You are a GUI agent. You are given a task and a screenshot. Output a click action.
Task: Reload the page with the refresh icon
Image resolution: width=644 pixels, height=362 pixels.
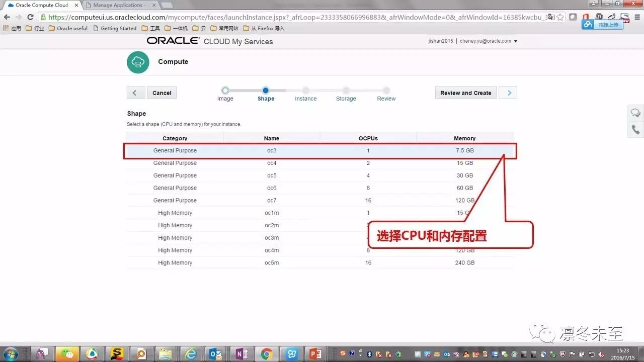click(x=30, y=17)
